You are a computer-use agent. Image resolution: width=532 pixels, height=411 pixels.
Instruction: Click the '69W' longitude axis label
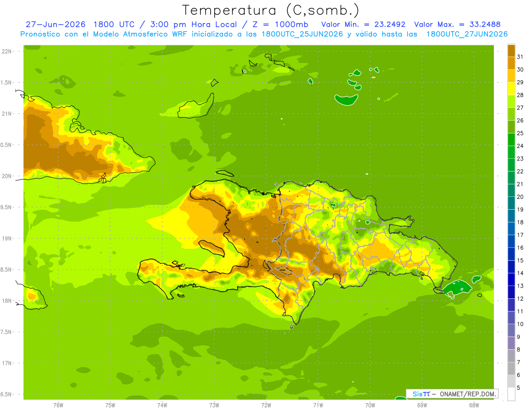(x=422, y=405)
